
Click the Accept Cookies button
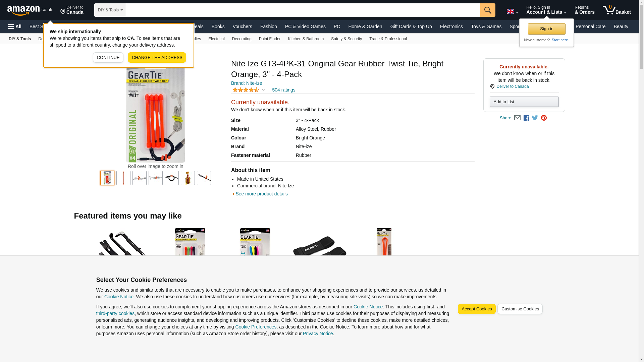pyautogui.click(x=476, y=309)
